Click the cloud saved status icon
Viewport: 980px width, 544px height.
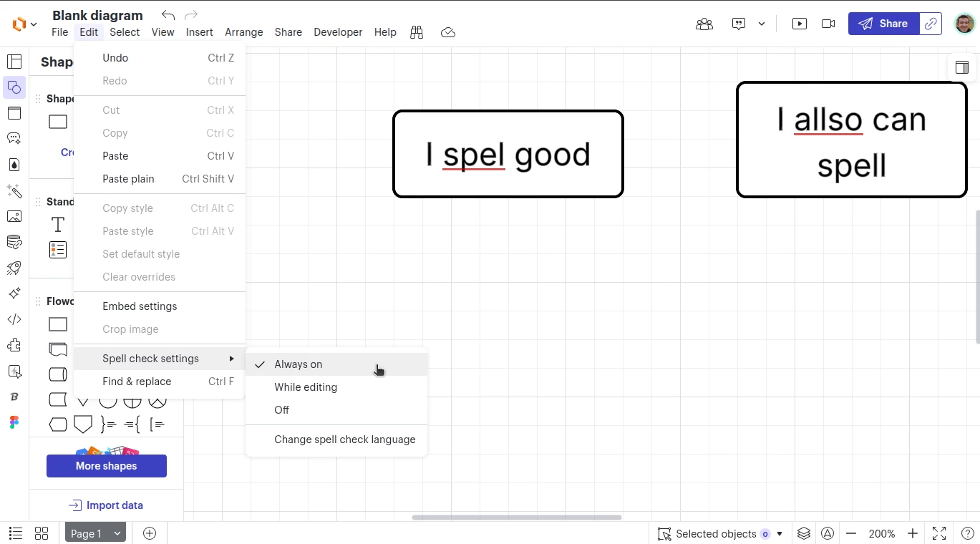[448, 32]
